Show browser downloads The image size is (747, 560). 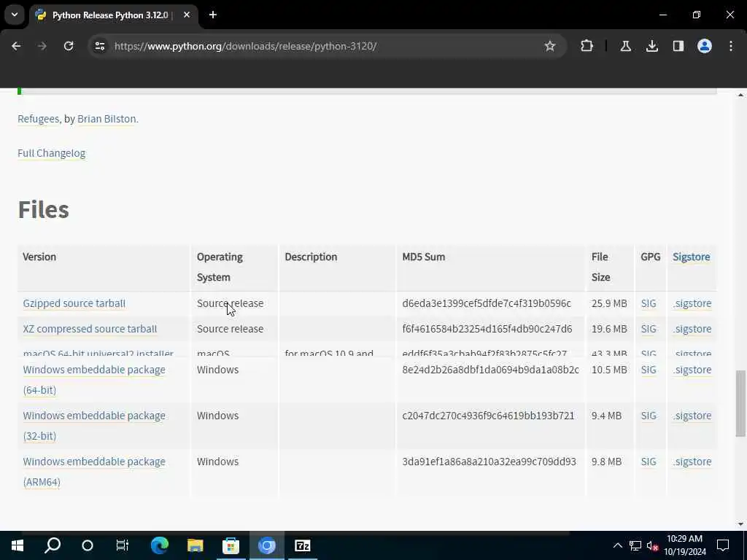651,46
